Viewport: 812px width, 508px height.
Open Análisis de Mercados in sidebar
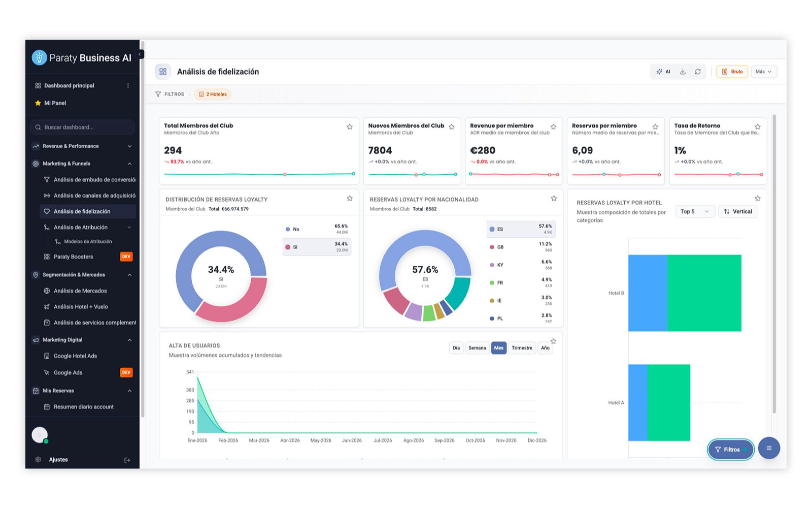(80, 291)
